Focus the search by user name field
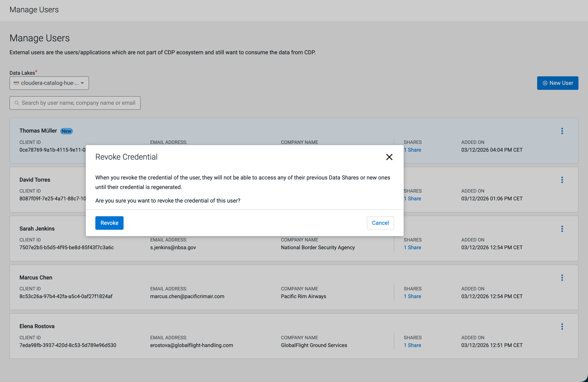 point(78,103)
